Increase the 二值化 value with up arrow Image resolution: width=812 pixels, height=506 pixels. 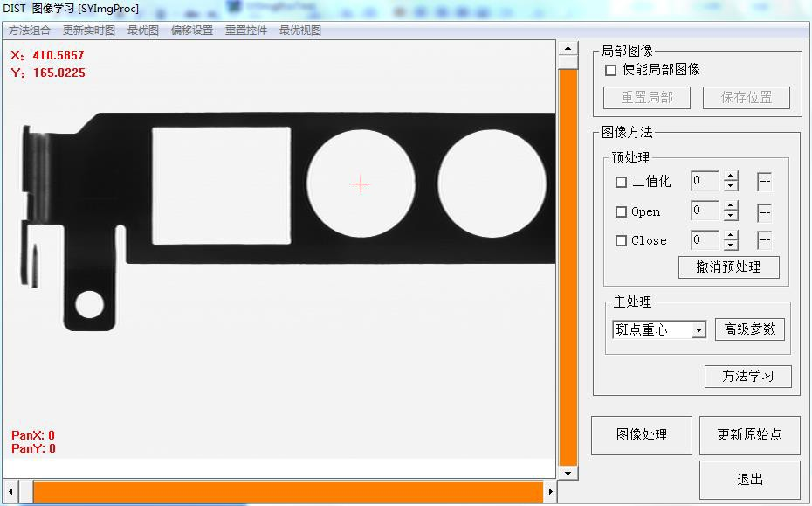731,177
